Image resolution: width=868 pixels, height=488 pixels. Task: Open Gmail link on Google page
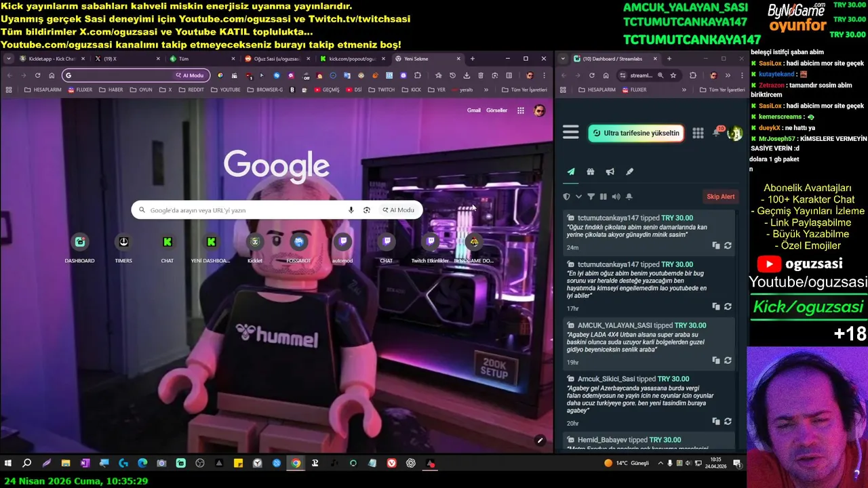click(474, 110)
